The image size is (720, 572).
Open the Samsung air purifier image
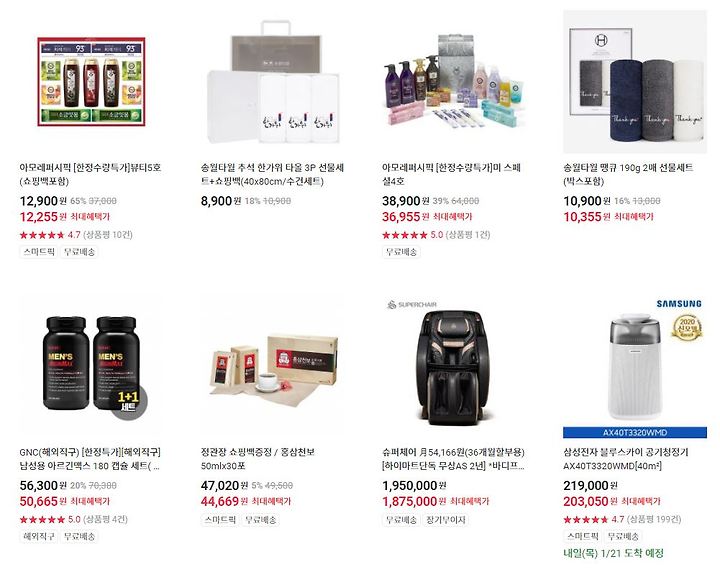635,367
